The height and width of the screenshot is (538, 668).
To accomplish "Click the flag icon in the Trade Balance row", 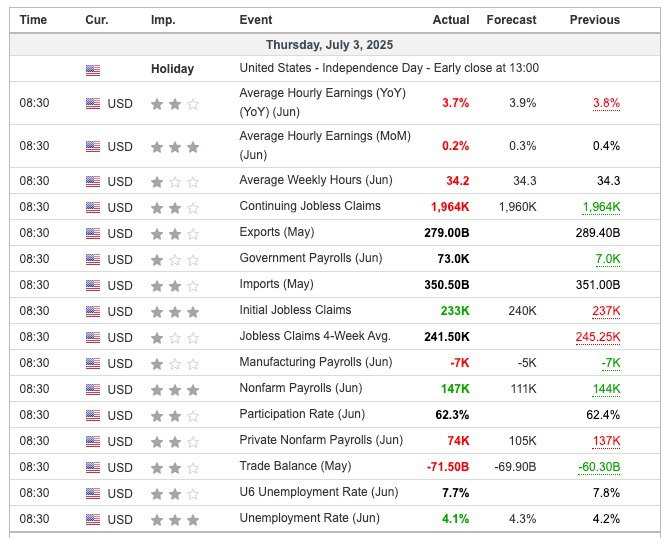I will [x=93, y=467].
